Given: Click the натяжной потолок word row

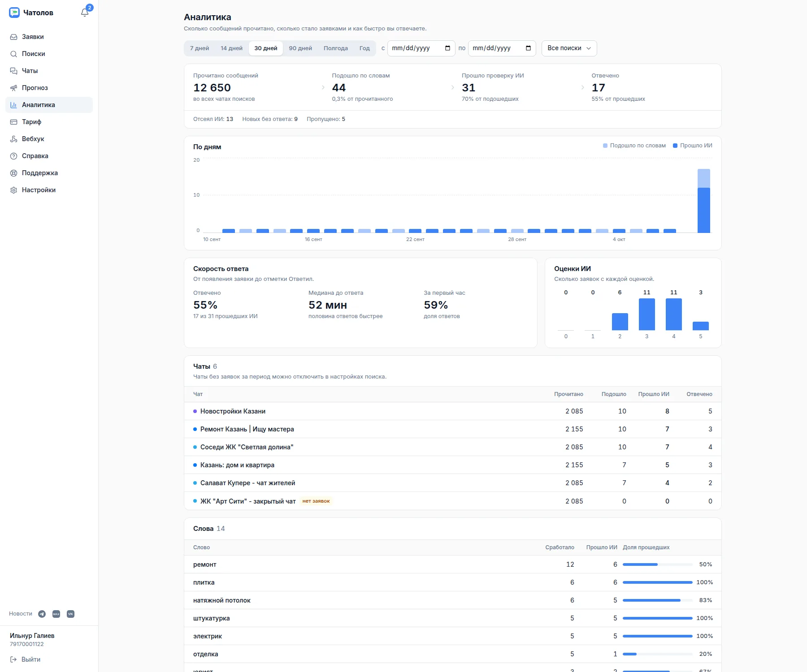Looking at the screenshot, I should (452, 600).
